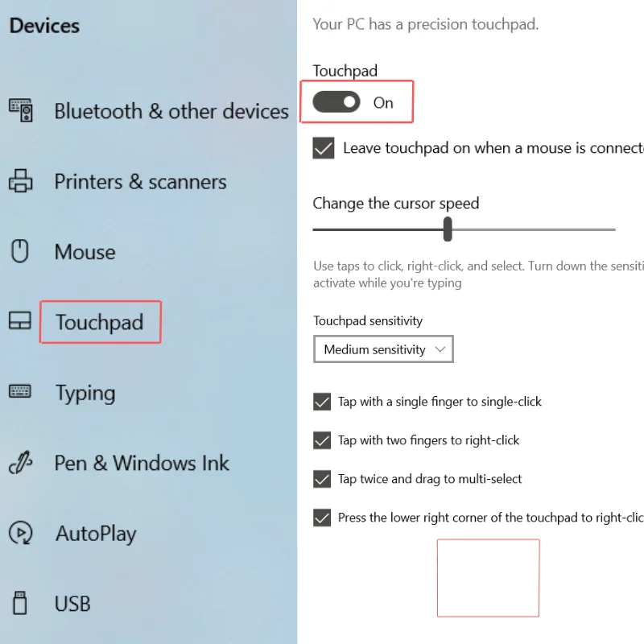Select the Typing settings page
Screen dimensions: 644x644
tap(85, 393)
